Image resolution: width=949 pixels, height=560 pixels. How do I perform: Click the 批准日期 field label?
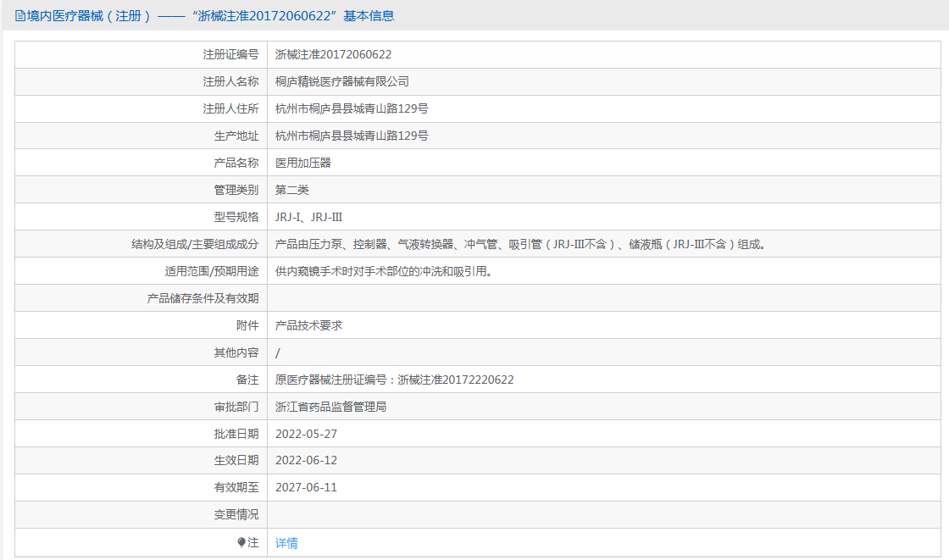[x=236, y=434]
